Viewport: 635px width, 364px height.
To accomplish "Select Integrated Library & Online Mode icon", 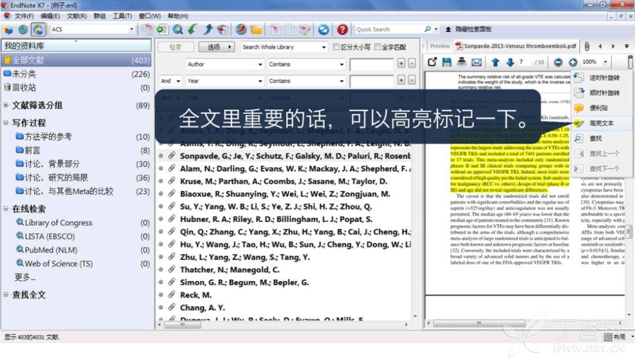I will pos(38,29).
